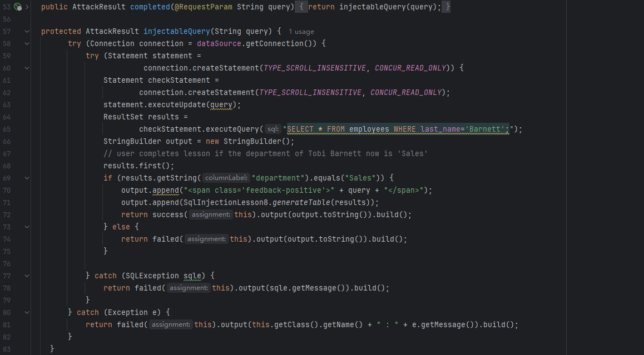Click the '@RequestParam' annotation

(x=204, y=7)
